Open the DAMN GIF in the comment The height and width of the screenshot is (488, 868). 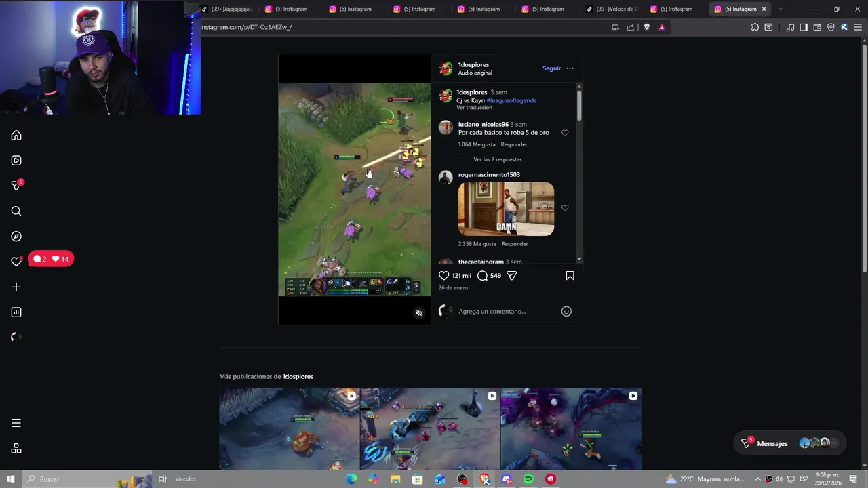[x=506, y=209]
